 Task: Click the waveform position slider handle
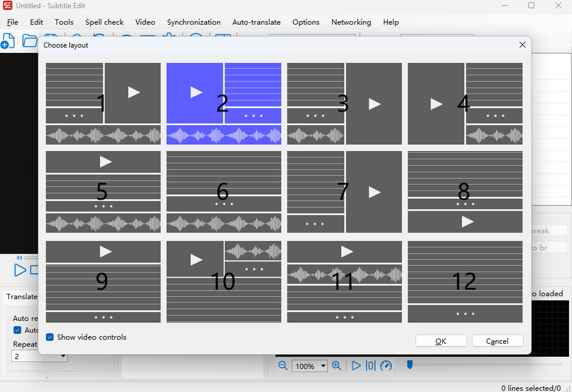click(409, 364)
